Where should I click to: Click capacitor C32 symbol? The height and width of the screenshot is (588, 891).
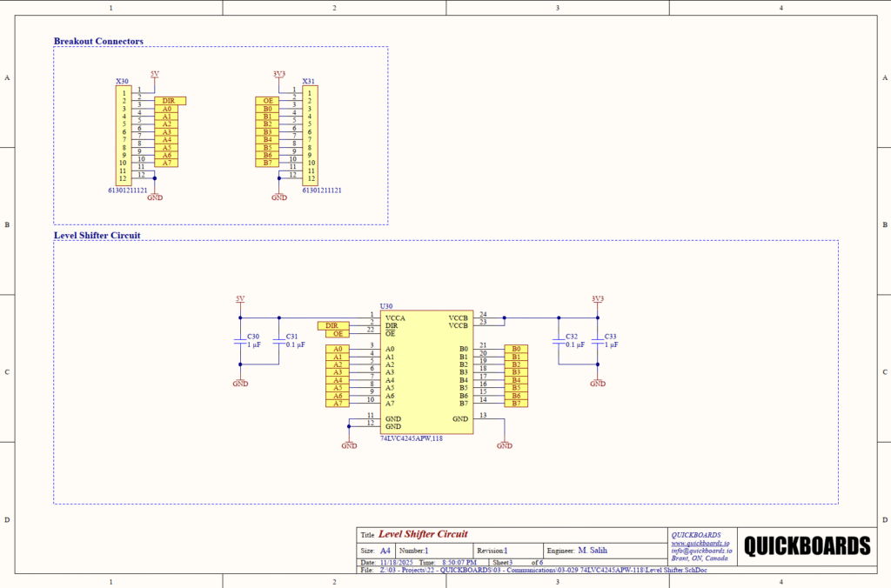(x=559, y=341)
